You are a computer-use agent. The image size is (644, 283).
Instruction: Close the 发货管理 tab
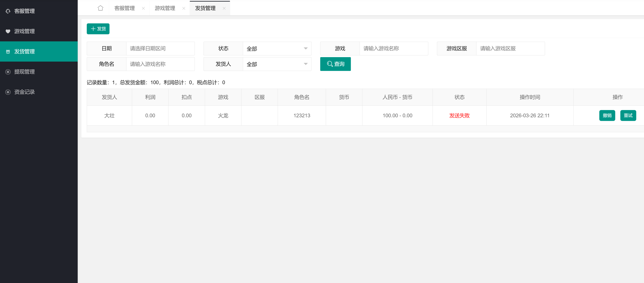pyautogui.click(x=224, y=8)
